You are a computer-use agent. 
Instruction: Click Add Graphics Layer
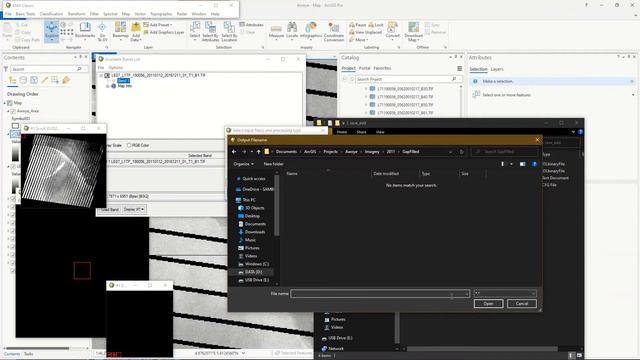click(x=164, y=32)
